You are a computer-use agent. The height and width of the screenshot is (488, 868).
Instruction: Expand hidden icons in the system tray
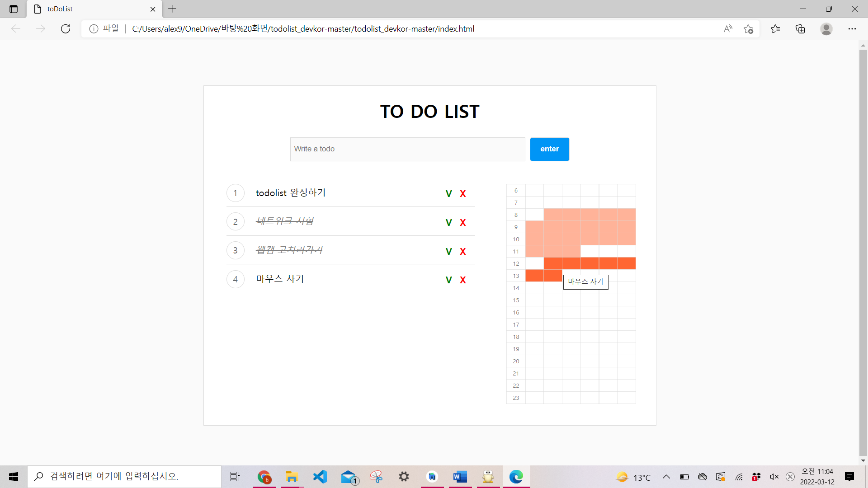point(666,476)
